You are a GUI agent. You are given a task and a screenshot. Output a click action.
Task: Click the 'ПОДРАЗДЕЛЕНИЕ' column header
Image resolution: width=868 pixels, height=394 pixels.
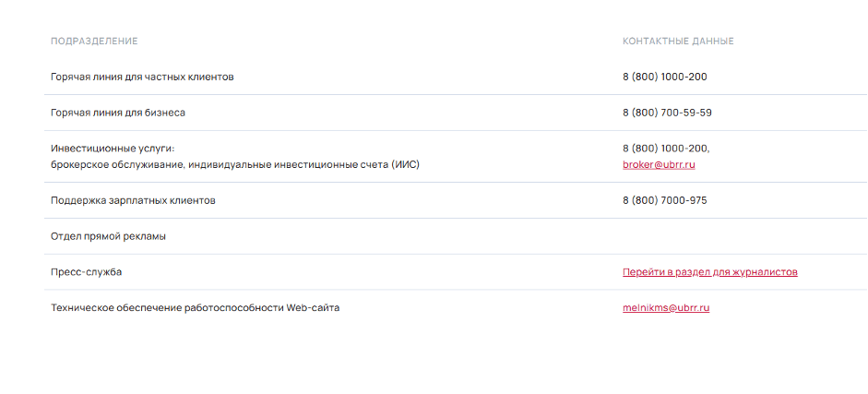tap(94, 42)
